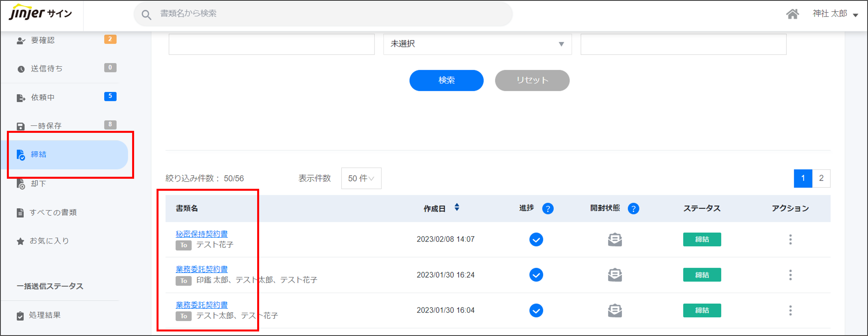Viewport: 868px width, 336px height.
Task: Click the 開封状態 help question mark icon
Action: [633, 209]
